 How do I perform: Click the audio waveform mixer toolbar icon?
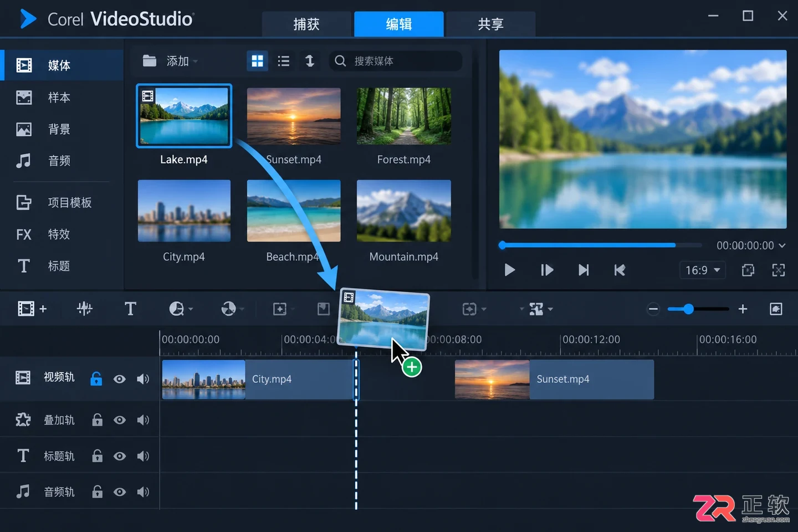click(x=84, y=309)
